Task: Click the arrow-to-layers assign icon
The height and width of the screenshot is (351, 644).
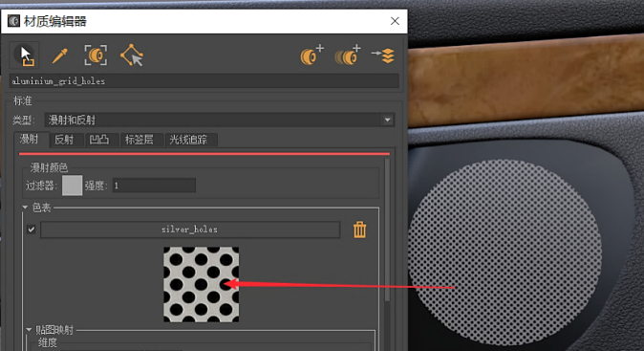Action: click(x=383, y=55)
